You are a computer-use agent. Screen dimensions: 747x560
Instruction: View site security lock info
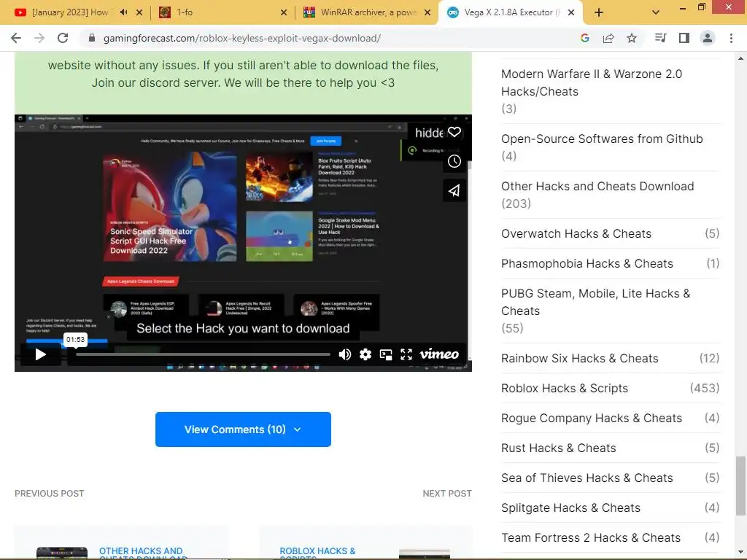pos(92,38)
